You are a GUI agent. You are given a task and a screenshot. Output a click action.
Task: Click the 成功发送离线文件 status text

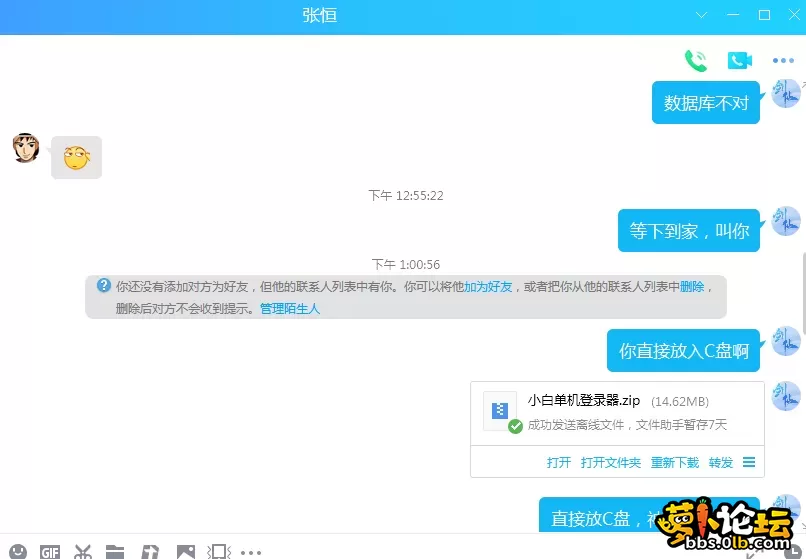point(627,425)
